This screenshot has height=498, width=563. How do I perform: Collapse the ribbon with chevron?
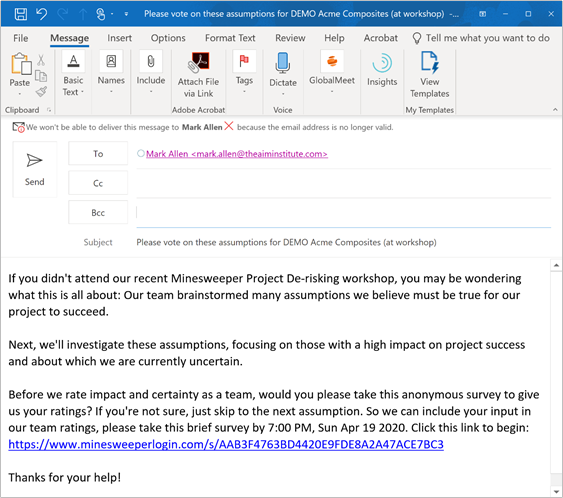tap(555, 110)
